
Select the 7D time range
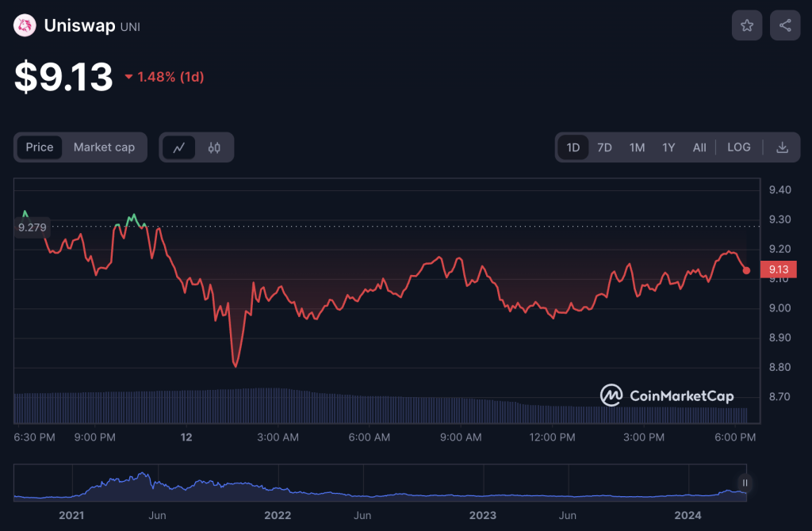coord(604,147)
